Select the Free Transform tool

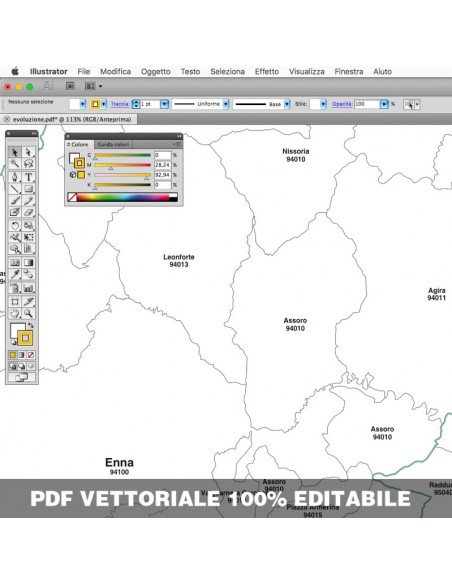28,237
